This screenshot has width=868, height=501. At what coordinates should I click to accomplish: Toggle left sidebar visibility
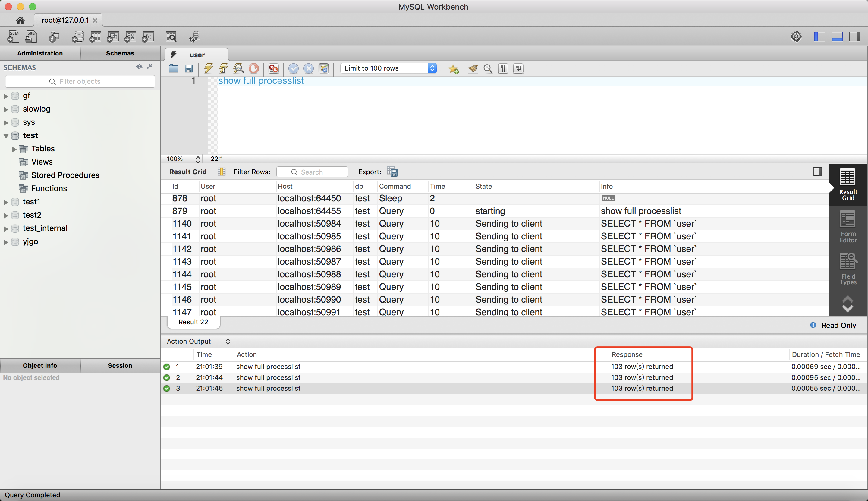819,36
